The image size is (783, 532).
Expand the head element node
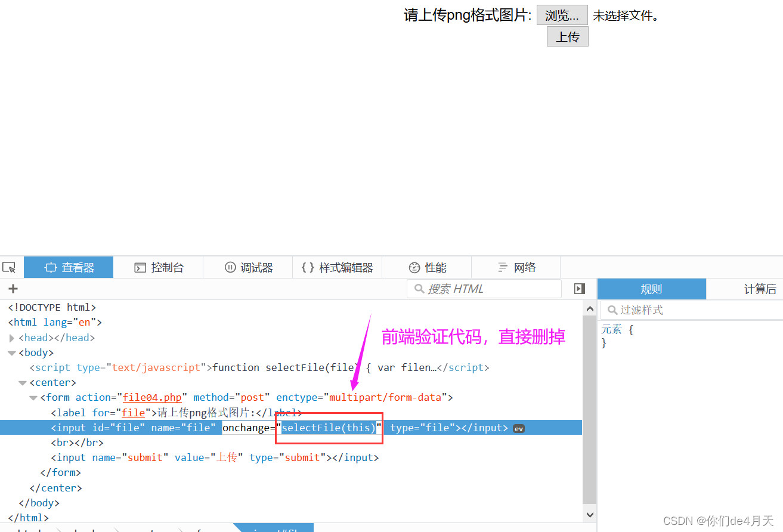[x=12, y=337]
